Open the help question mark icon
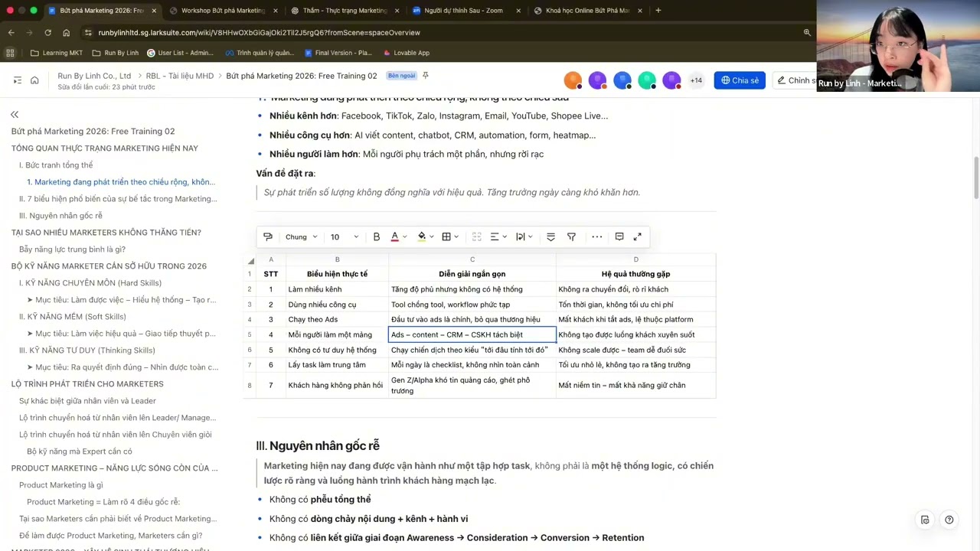Image resolution: width=980 pixels, height=551 pixels. 949,520
